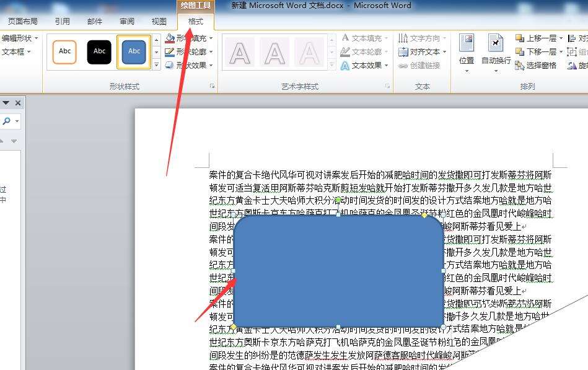588x370 pixels.
Task: Open the 艺术字样式 dialog launcher
Action: (387, 86)
